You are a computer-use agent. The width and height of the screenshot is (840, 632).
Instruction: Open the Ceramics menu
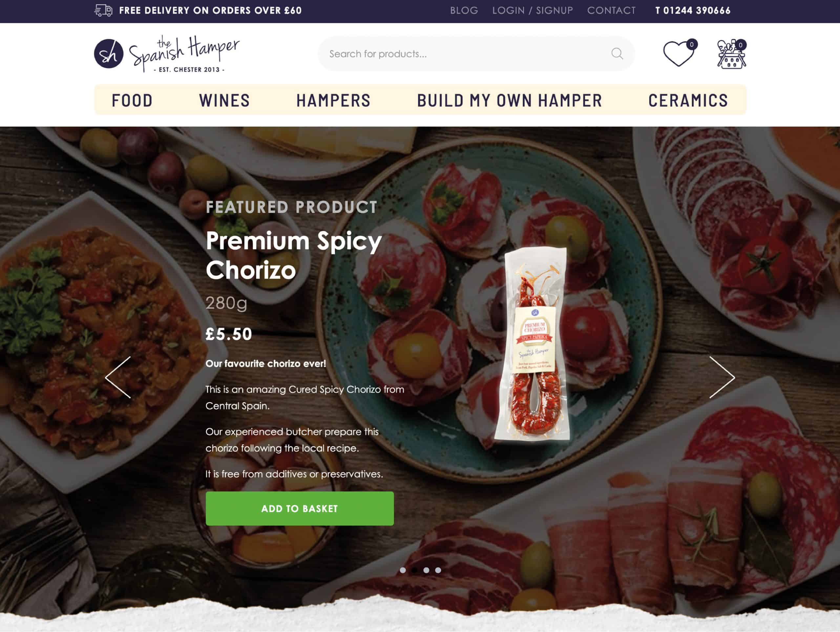click(688, 100)
